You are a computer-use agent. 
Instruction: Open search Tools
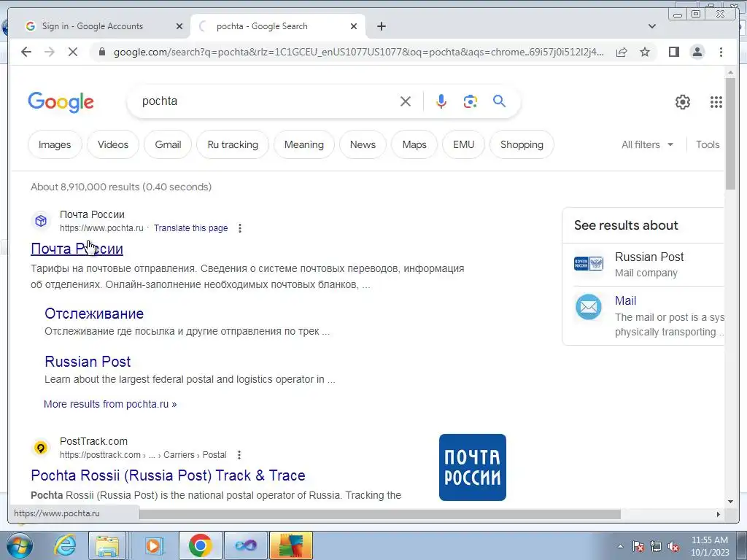tap(708, 144)
